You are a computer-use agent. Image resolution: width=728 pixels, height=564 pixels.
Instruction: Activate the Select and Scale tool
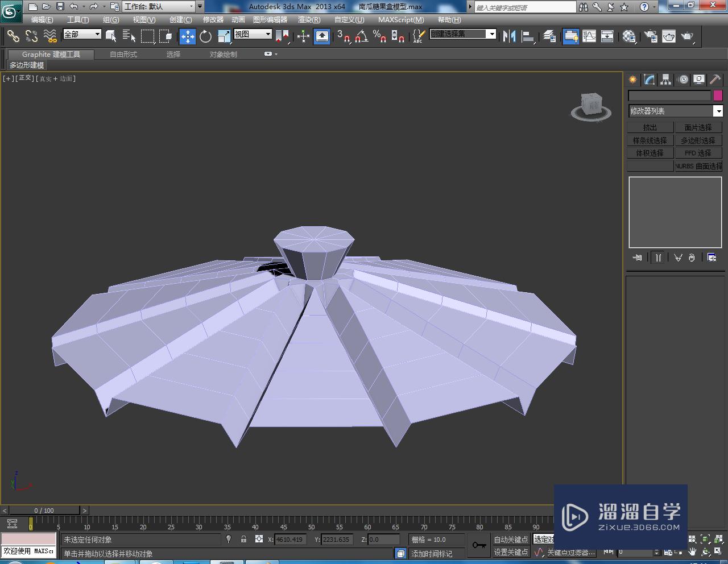click(x=224, y=36)
